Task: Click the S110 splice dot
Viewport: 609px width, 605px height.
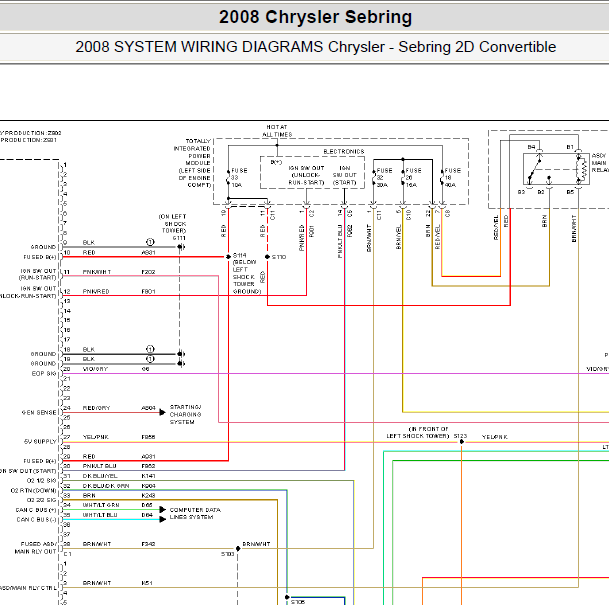Action: 267,257
